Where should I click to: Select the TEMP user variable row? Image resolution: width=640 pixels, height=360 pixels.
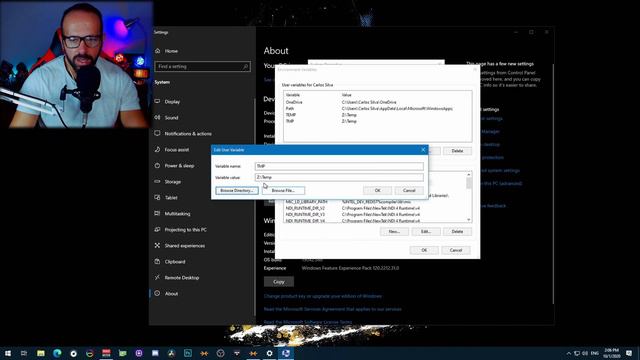(x=378, y=115)
